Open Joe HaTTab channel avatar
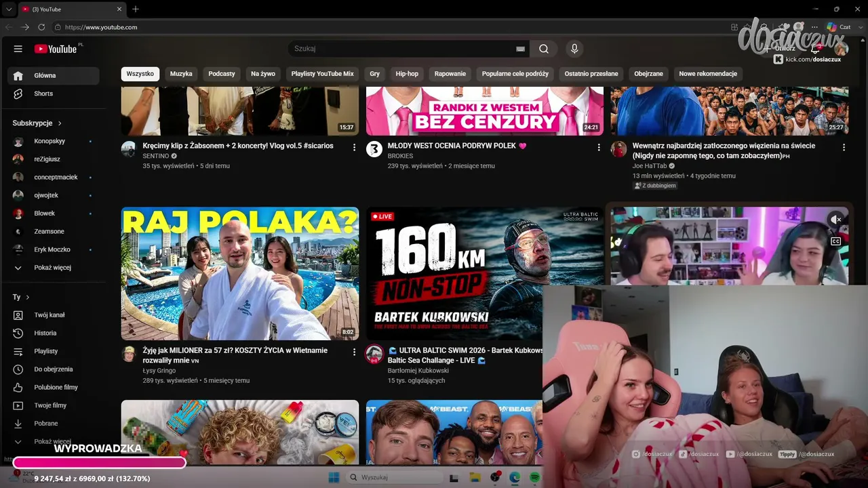The image size is (868, 488). 619,149
